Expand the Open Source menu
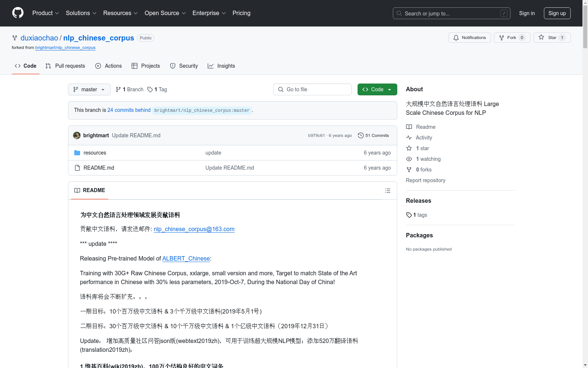 (x=165, y=13)
